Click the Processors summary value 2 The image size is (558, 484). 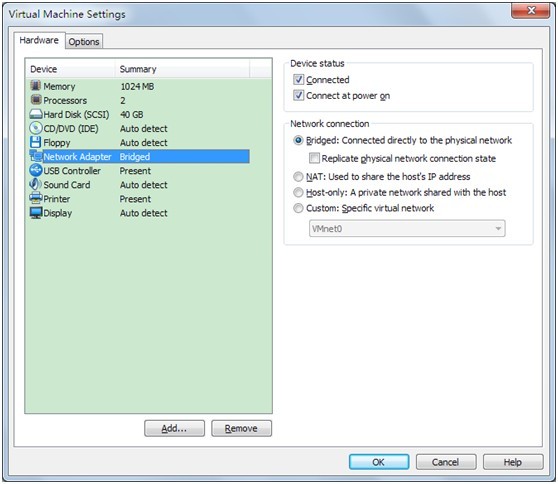point(123,100)
